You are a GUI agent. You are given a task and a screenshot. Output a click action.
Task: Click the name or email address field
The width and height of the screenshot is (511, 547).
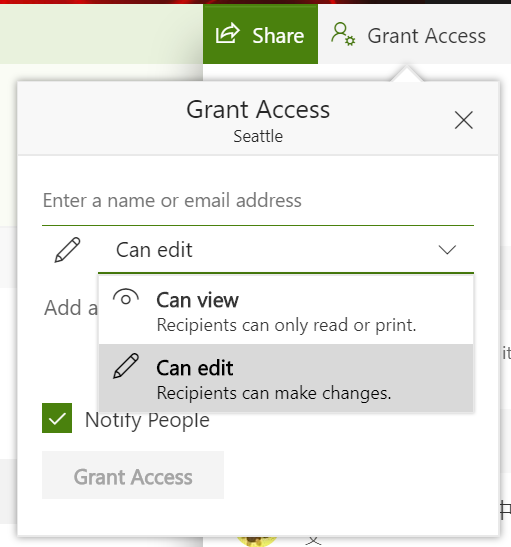258,201
